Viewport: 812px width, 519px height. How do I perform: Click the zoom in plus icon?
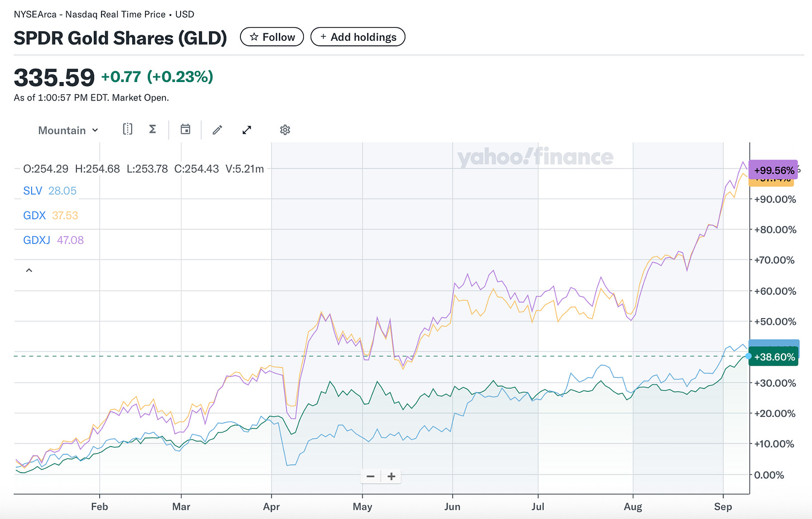click(x=391, y=476)
